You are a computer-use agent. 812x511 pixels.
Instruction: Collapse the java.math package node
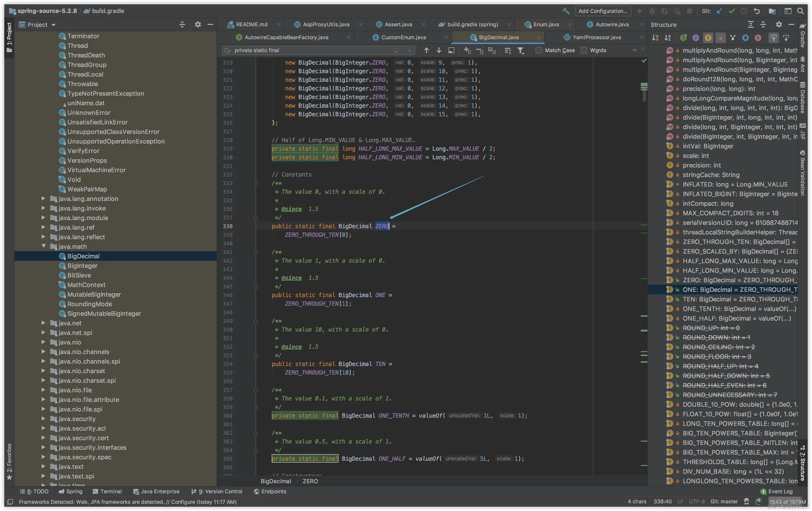[x=44, y=247]
